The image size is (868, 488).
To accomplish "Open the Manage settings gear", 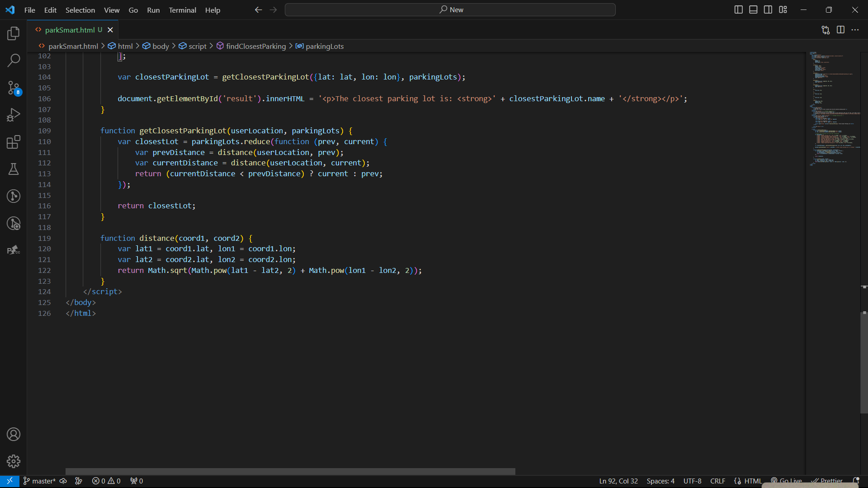I will click(14, 461).
